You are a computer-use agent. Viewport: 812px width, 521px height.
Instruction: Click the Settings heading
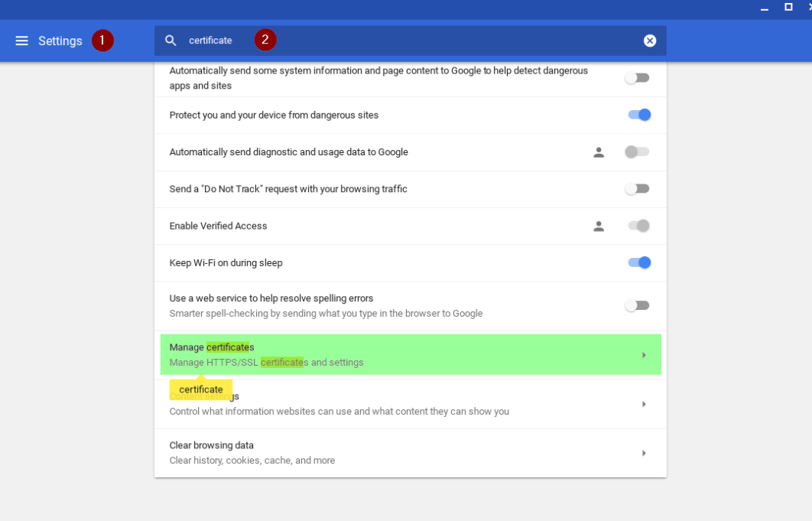coord(61,41)
